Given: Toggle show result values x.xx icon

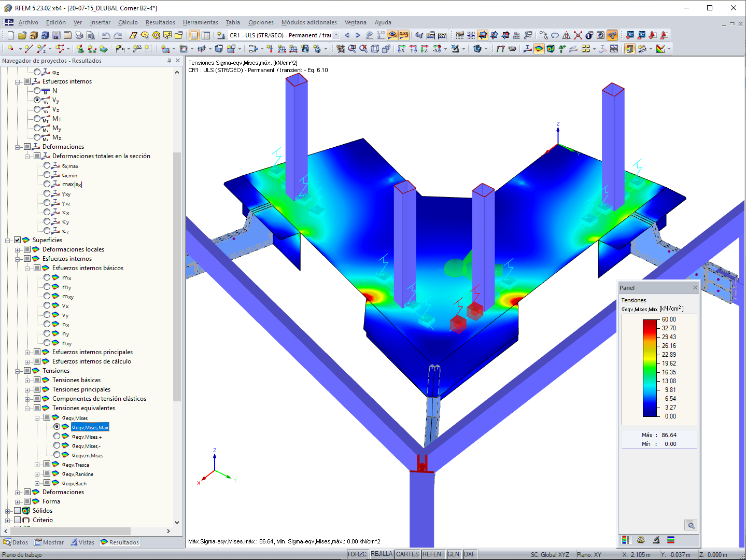Looking at the screenshot, I should pyautogui.click(x=404, y=35).
